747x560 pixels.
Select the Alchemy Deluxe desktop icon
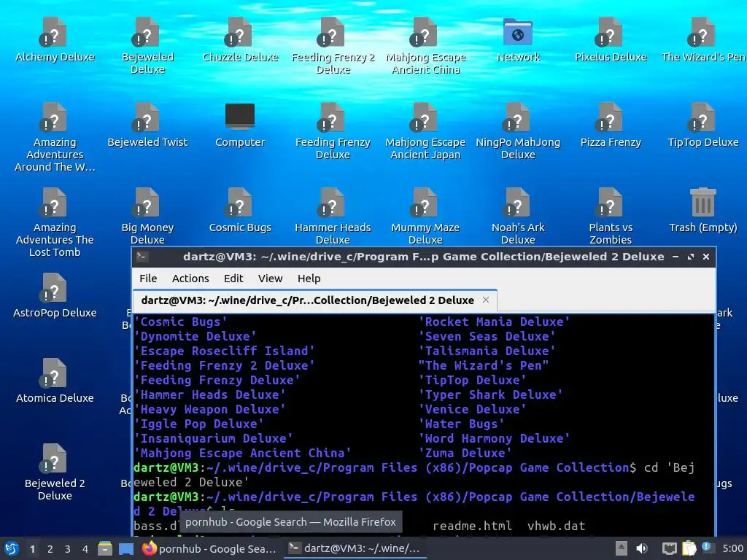point(55,41)
